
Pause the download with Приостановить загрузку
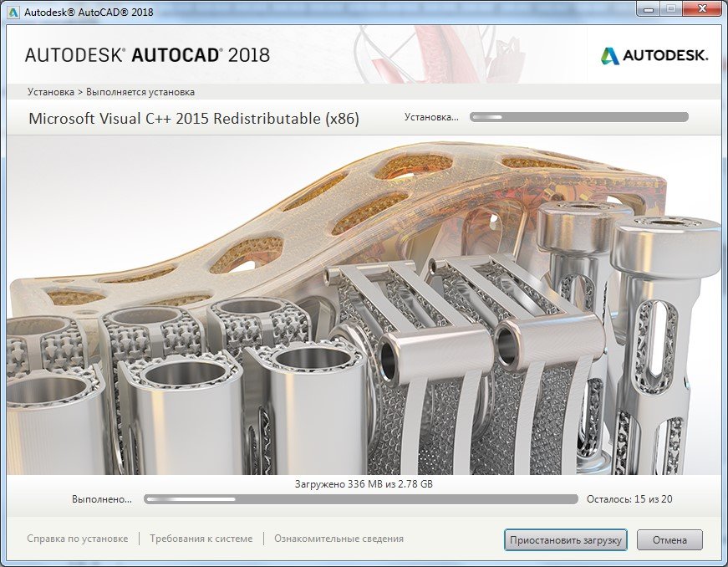click(566, 539)
